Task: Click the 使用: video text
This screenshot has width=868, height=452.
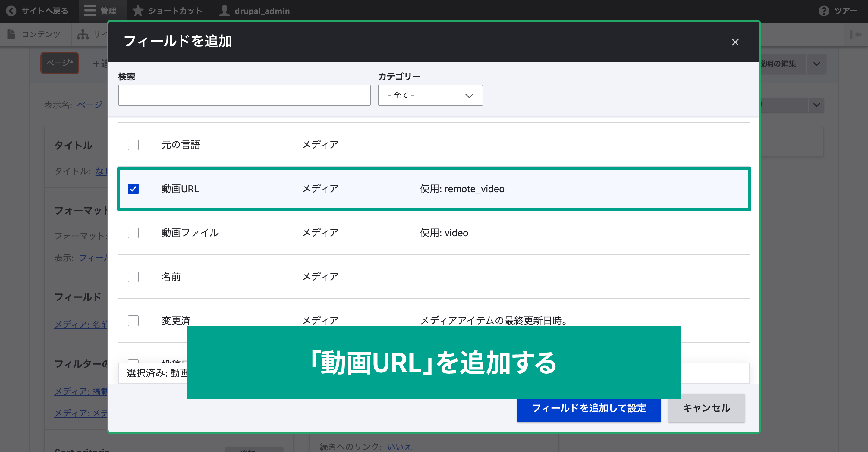Action: pyautogui.click(x=444, y=233)
